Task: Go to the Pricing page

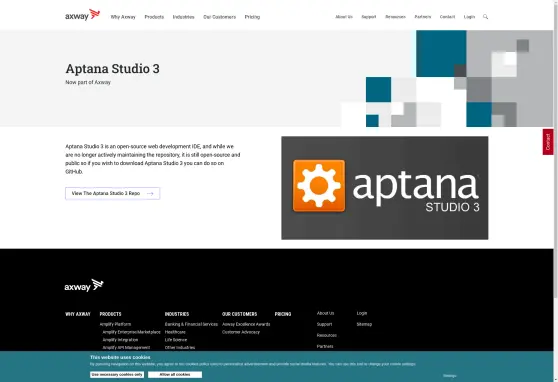Action: pyautogui.click(x=252, y=17)
